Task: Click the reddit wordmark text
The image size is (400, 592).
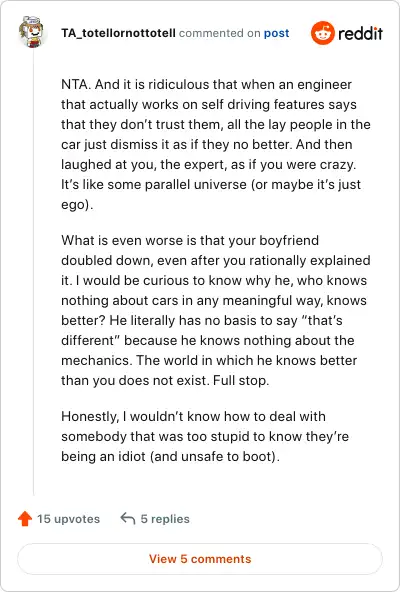Action: 360,34
